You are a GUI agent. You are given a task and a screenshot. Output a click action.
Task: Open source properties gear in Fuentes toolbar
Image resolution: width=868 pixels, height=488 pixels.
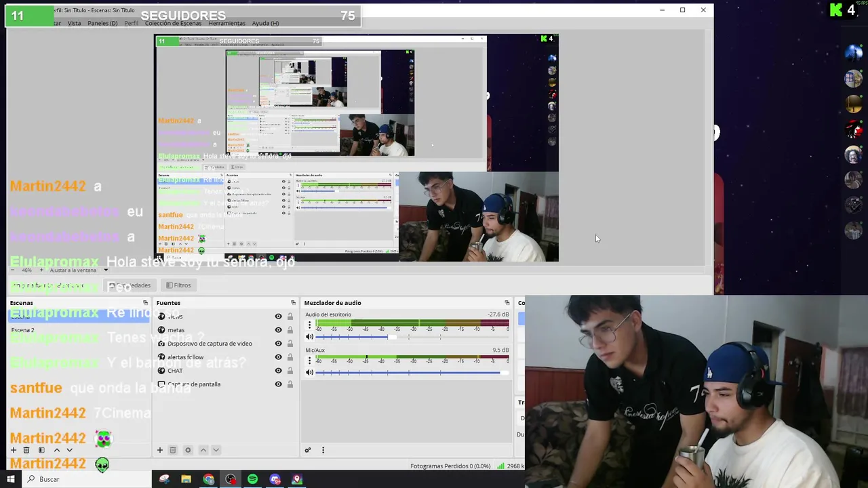pos(188,450)
